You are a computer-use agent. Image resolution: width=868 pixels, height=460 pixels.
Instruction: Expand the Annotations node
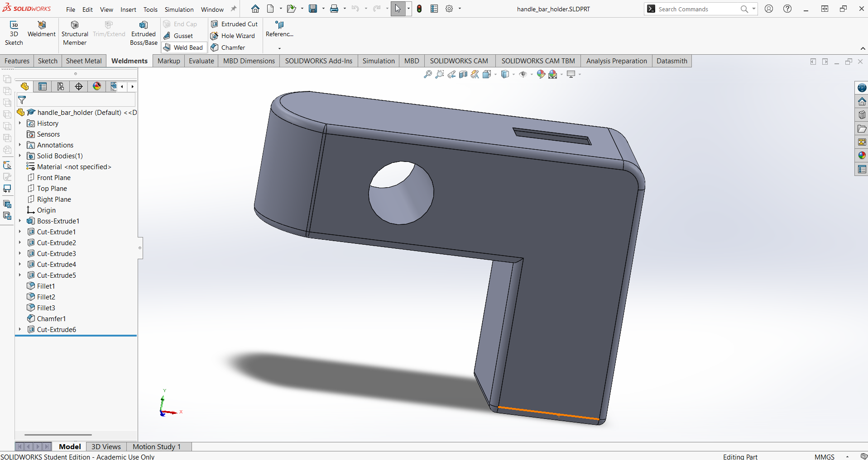click(x=20, y=145)
